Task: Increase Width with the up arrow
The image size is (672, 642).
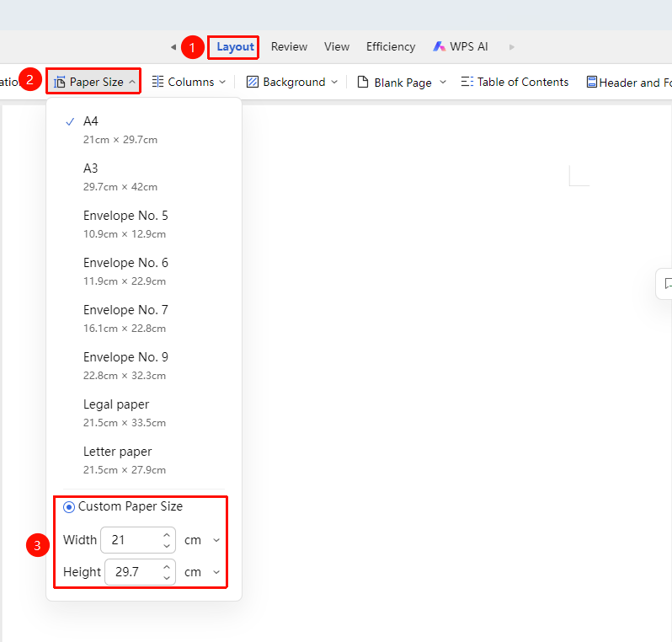Action: coord(167,534)
